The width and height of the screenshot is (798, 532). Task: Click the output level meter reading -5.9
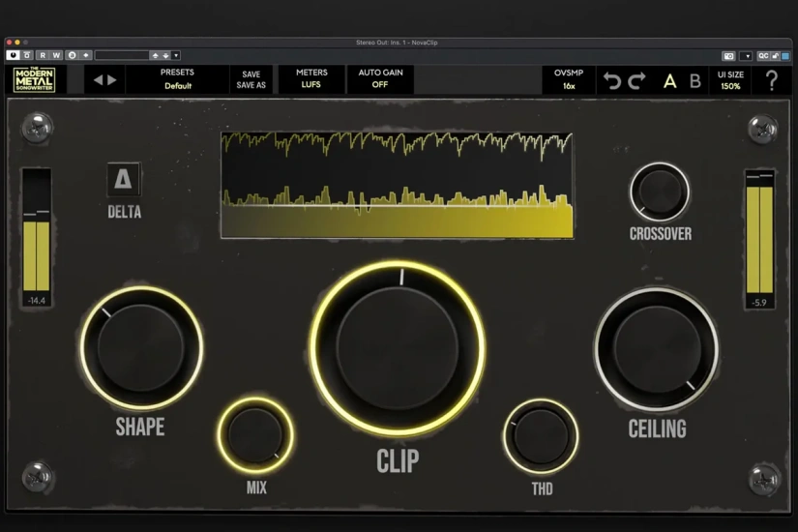(759, 239)
